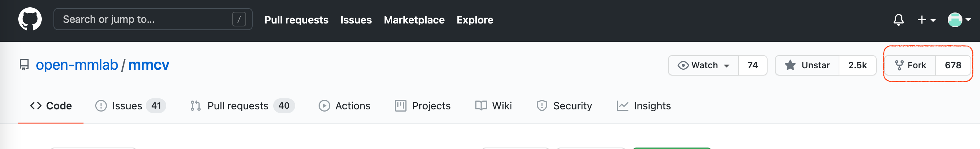Viewport: 980px width, 149px height.
Task: Click the GitHub octocat logo
Action: (30, 19)
